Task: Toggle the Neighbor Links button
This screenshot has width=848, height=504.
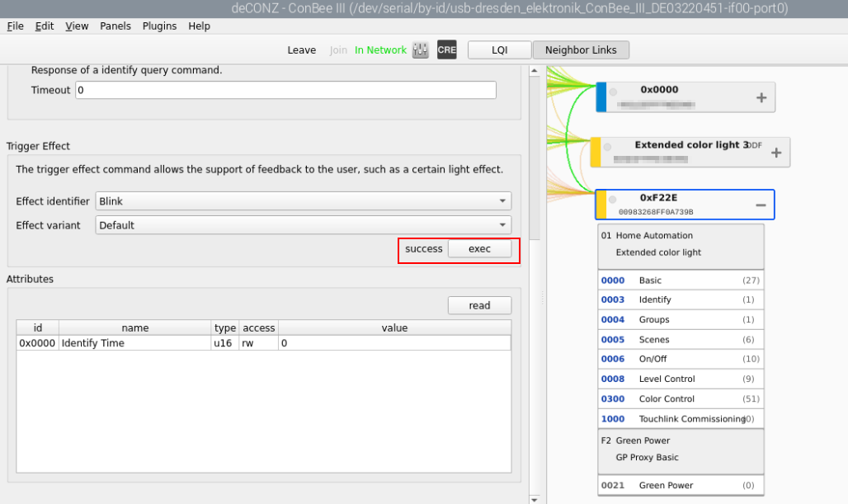Action: coord(581,50)
